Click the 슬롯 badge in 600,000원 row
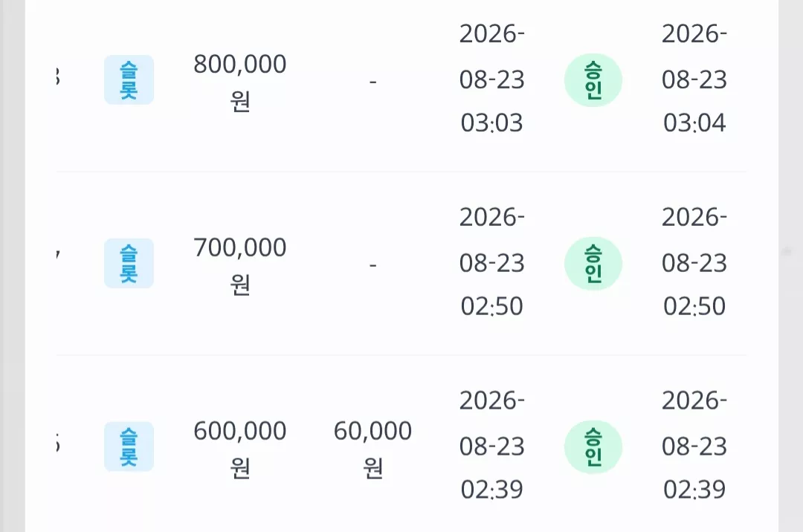 (129, 447)
